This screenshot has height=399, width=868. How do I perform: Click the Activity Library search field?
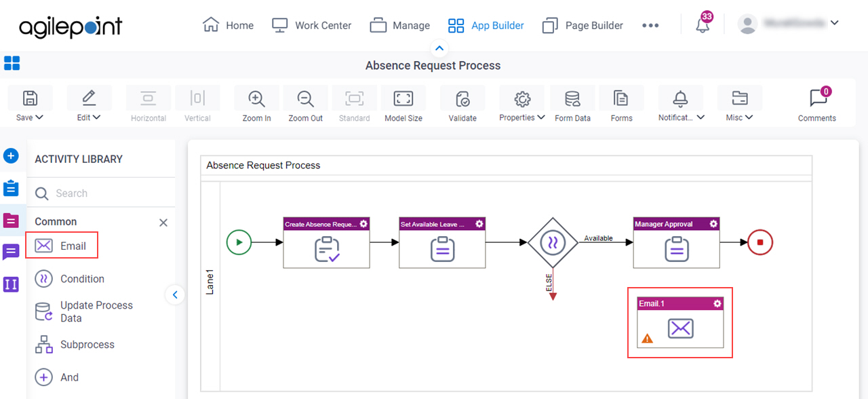pyautogui.click(x=101, y=193)
